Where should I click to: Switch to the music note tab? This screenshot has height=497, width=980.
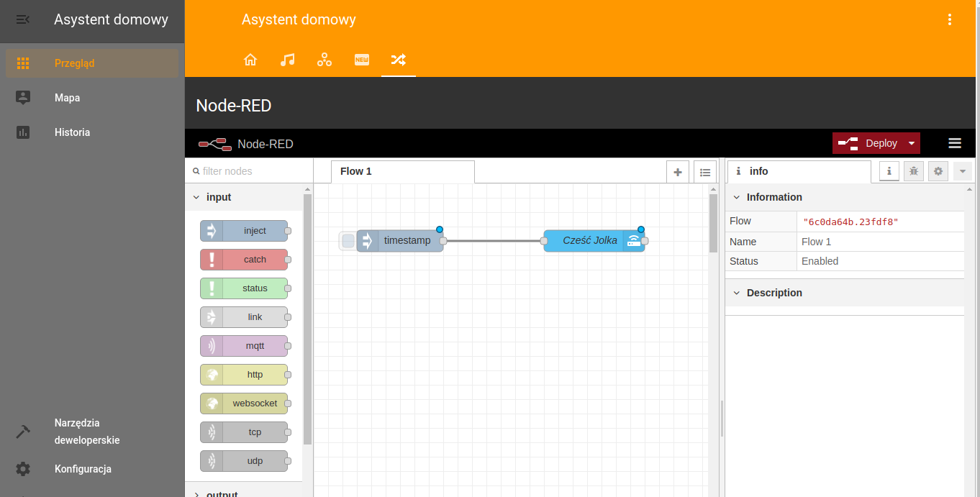(287, 60)
